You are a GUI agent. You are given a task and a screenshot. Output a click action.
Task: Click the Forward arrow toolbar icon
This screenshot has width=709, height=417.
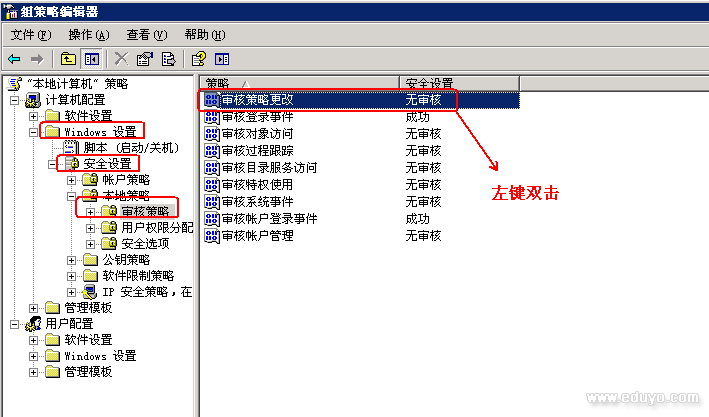37,59
